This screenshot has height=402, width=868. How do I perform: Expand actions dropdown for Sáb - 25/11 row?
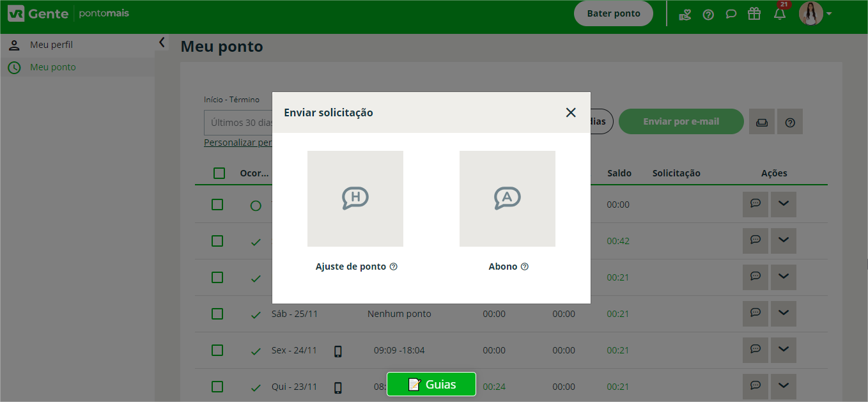784,313
